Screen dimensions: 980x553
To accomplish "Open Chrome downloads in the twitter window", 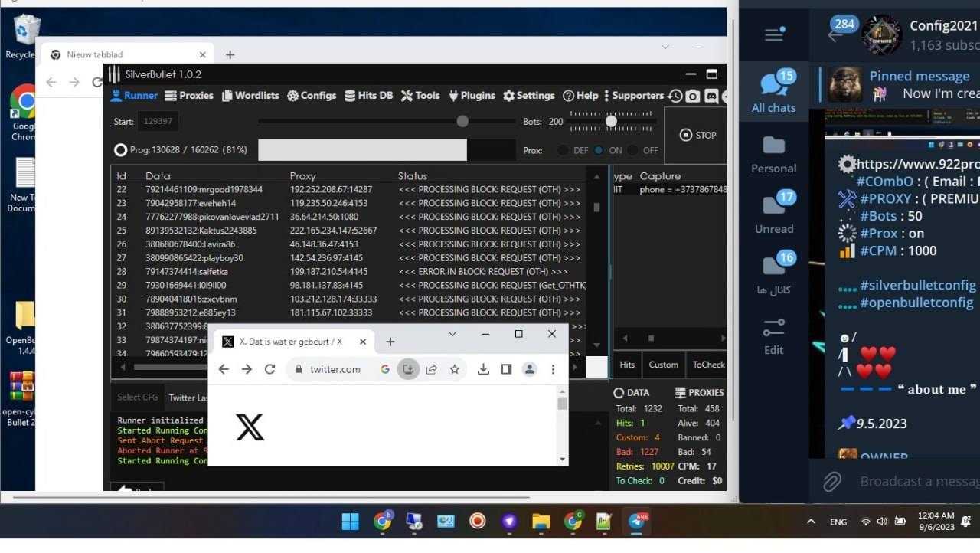I will click(483, 369).
